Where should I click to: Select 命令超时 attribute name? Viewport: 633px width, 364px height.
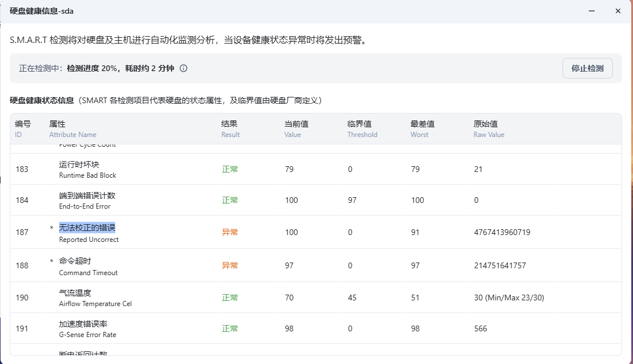click(x=75, y=261)
